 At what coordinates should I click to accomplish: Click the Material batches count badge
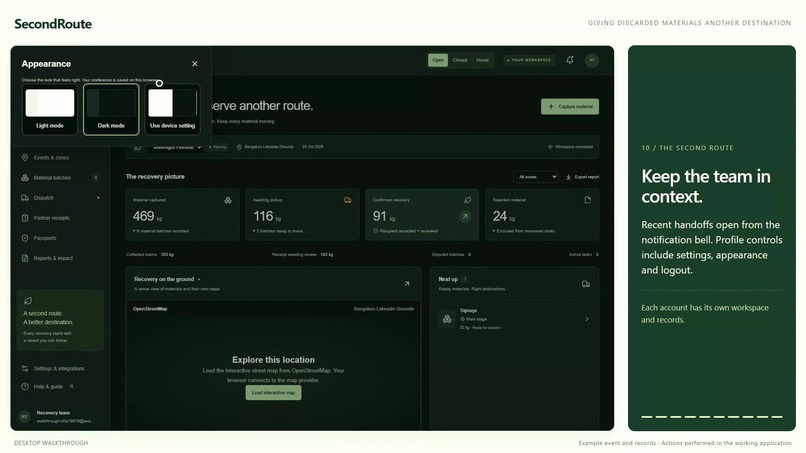[x=96, y=178]
